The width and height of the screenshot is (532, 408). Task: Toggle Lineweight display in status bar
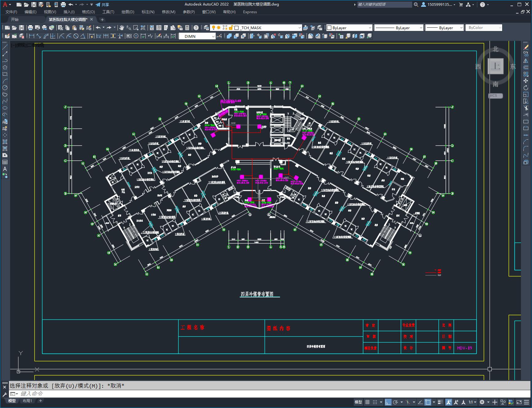pyautogui.click(x=440, y=402)
